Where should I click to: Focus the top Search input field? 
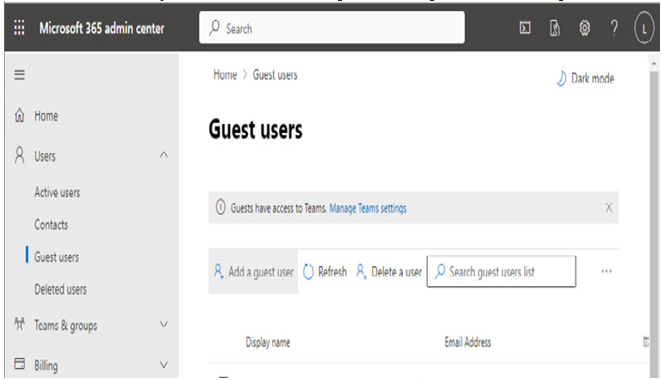332,28
